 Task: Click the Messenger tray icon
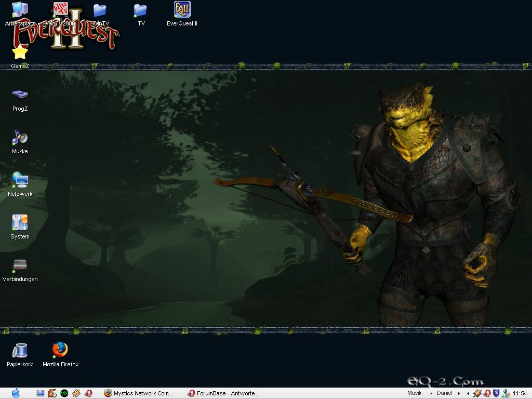coord(506,393)
